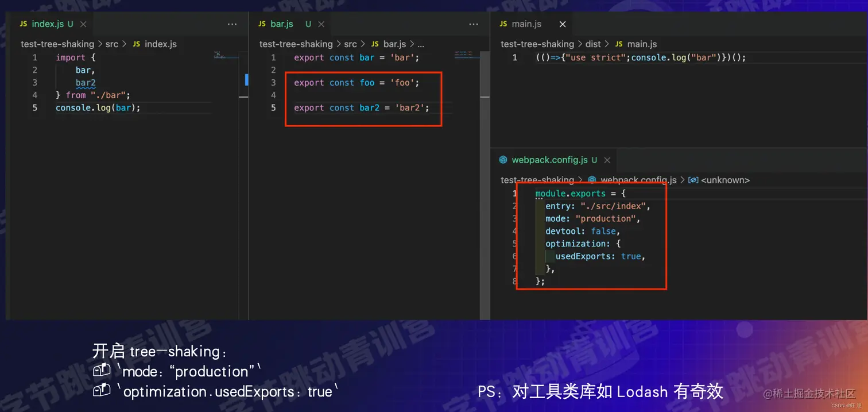
Task: Click the 'usedExports: true' line in the editor
Action: (600, 257)
